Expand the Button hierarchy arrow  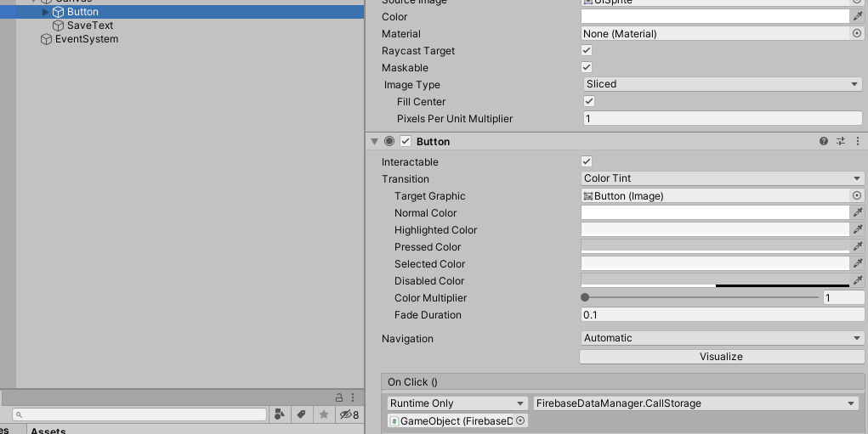tap(45, 12)
